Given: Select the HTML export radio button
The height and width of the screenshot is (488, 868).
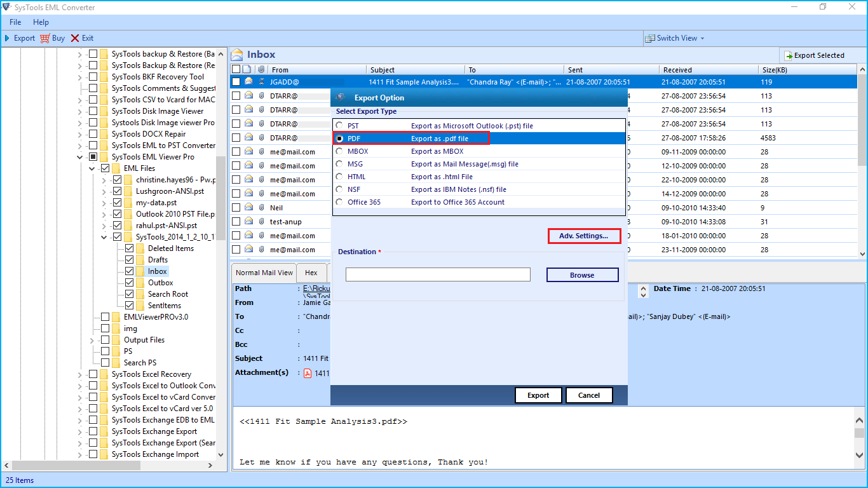Looking at the screenshot, I should [x=339, y=177].
